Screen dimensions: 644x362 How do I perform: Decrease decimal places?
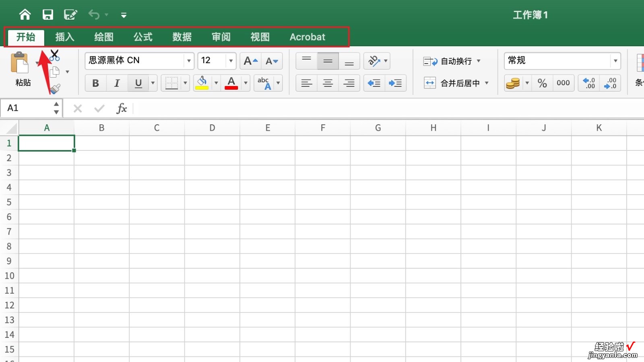[x=610, y=83]
